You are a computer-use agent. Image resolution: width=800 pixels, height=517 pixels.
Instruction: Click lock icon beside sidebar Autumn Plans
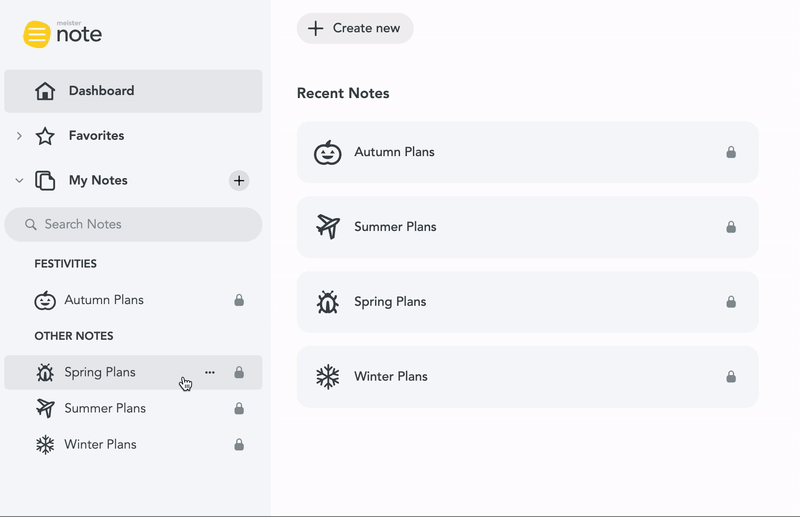[x=239, y=300]
